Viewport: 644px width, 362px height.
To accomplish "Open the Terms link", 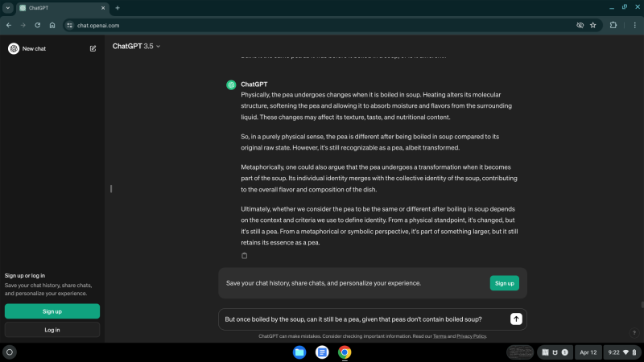I will tap(440, 336).
